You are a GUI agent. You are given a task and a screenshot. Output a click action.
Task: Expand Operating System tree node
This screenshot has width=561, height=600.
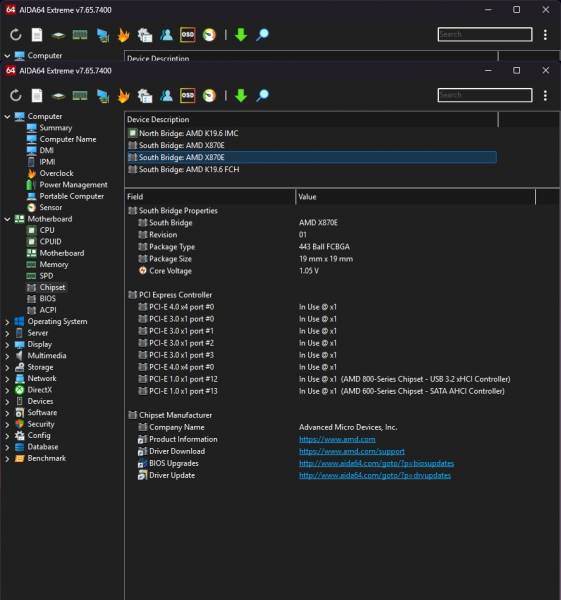click(7, 322)
